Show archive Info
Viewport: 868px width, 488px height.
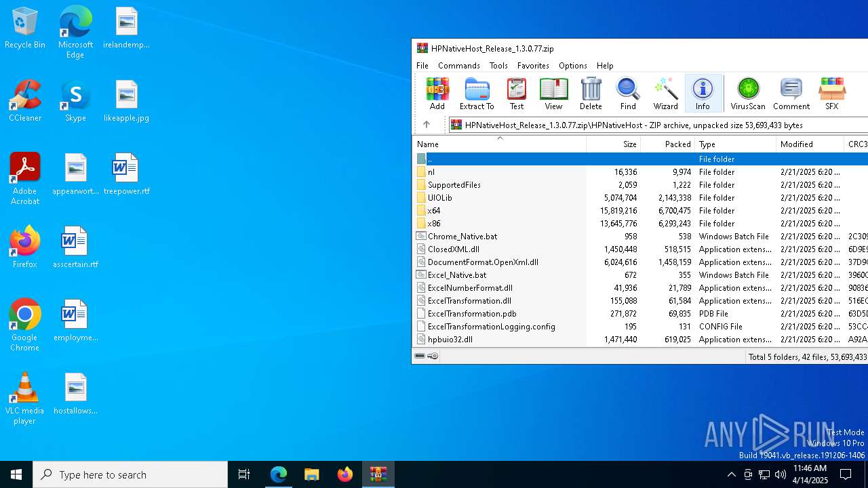point(703,94)
